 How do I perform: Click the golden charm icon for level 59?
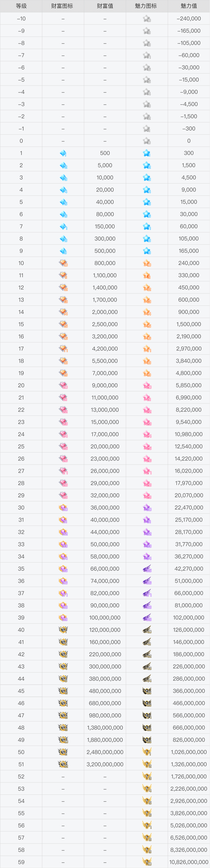pyautogui.click(x=147, y=862)
